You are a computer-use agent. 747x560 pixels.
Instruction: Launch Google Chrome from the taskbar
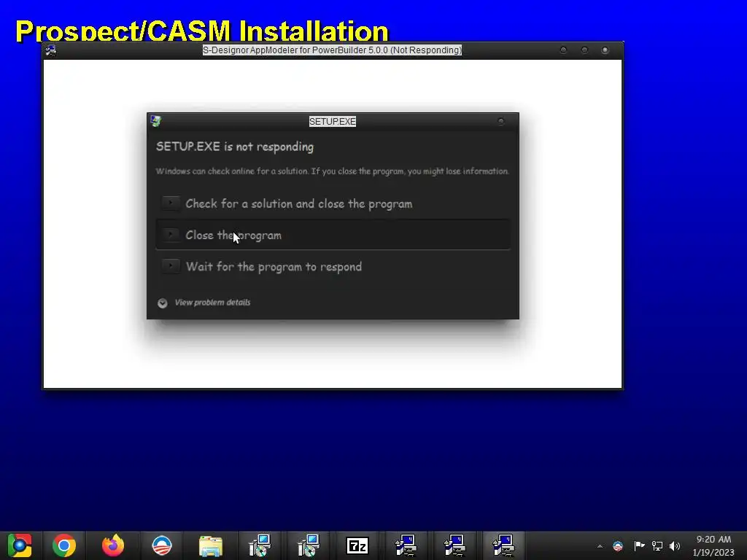pos(64,545)
